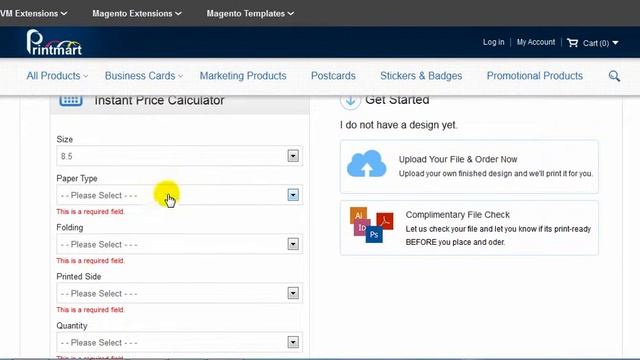Open the Paper Type dropdown arrow

(293, 195)
